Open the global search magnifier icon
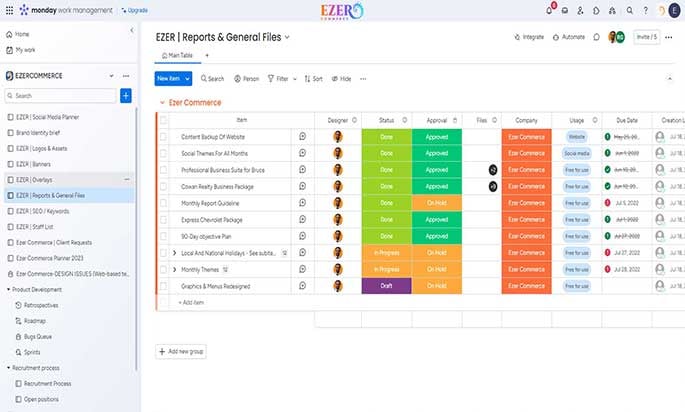This screenshot has height=412, width=685. [x=630, y=10]
